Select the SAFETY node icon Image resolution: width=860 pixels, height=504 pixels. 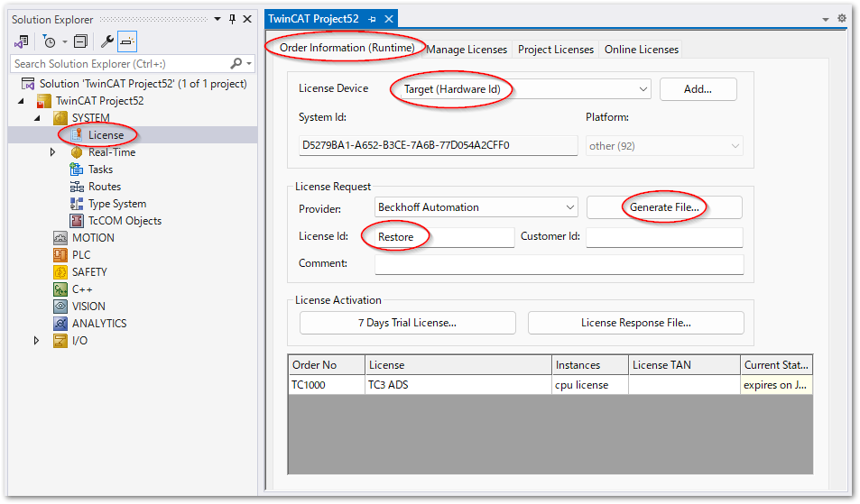60,272
